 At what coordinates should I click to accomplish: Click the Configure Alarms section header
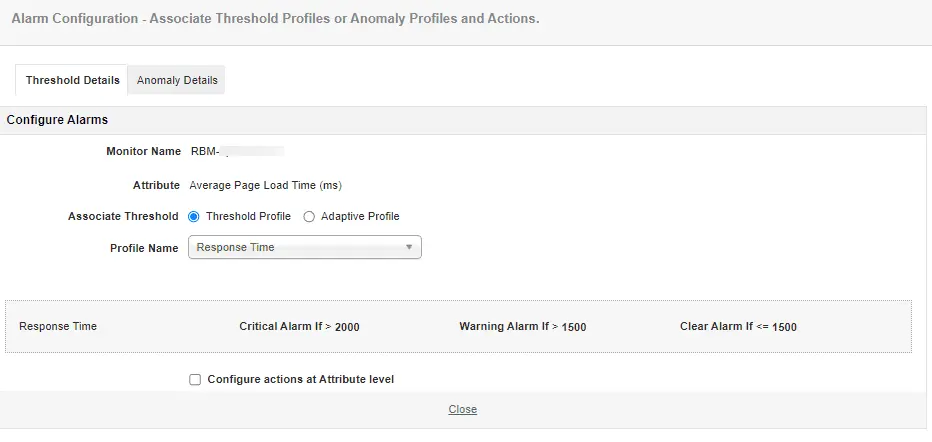pos(57,120)
